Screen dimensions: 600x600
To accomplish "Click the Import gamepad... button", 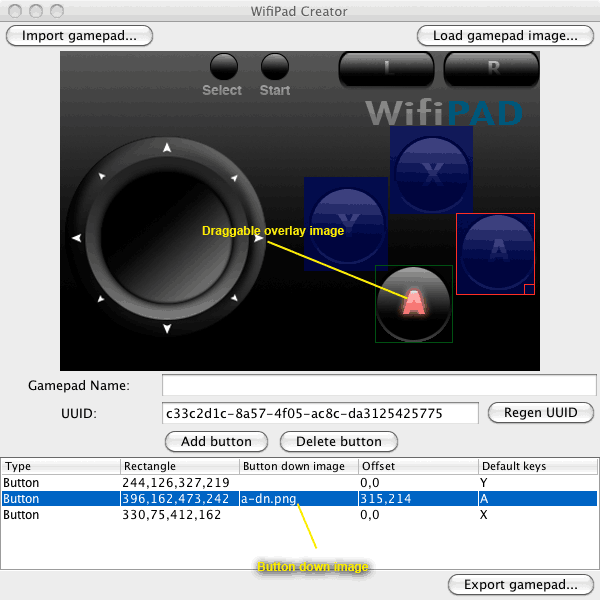I will [x=79, y=36].
